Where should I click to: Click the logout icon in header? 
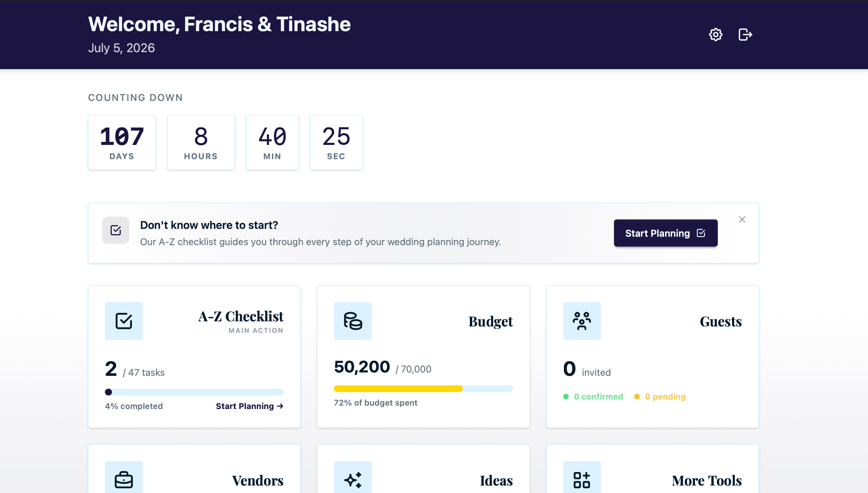(745, 35)
